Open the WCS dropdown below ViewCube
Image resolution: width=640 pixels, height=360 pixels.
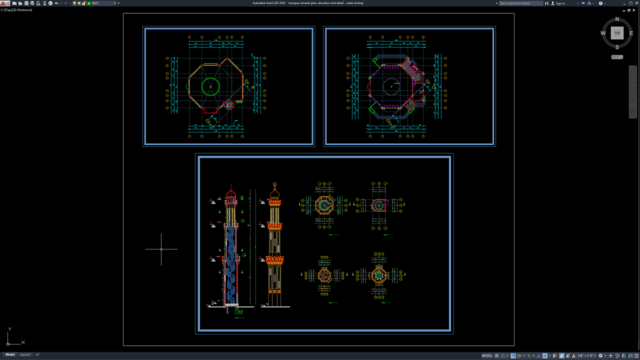coord(617,57)
